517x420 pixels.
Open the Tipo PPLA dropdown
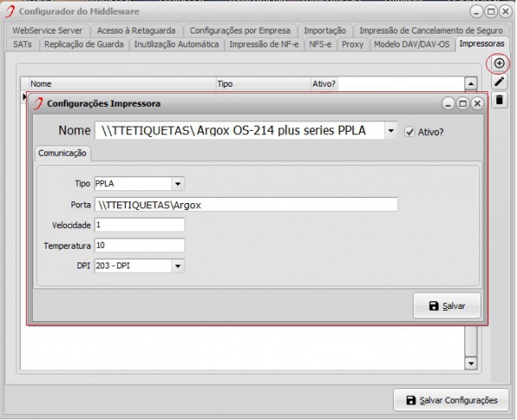point(178,183)
